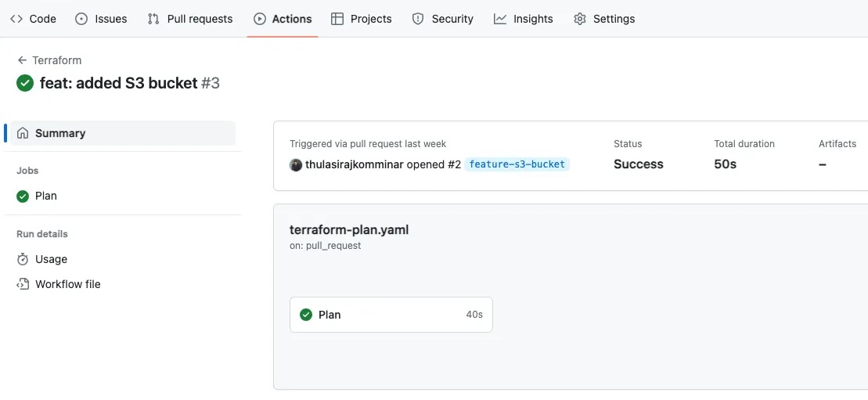
Task: Click the Pull requests branch icon
Action: tap(153, 19)
